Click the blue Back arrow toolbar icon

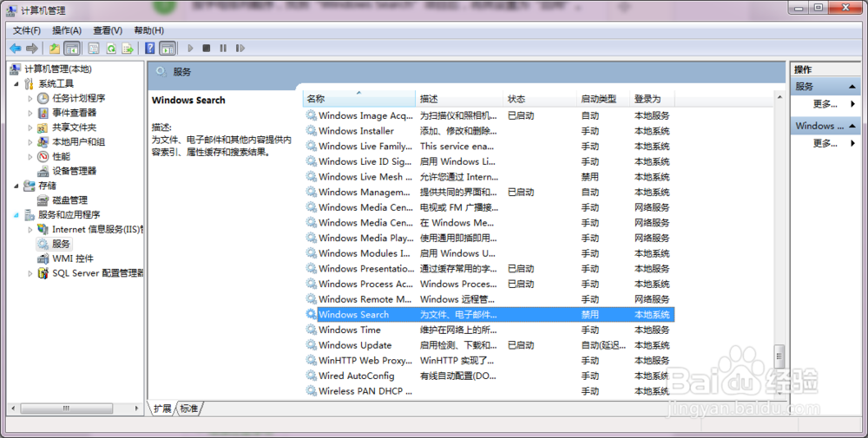pyautogui.click(x=16, y=49)
